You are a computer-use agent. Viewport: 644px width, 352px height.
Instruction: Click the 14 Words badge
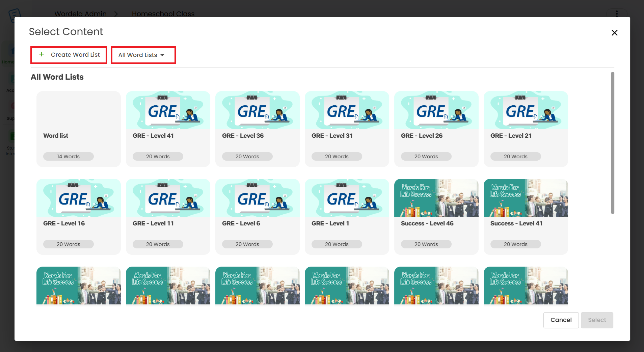69,157
